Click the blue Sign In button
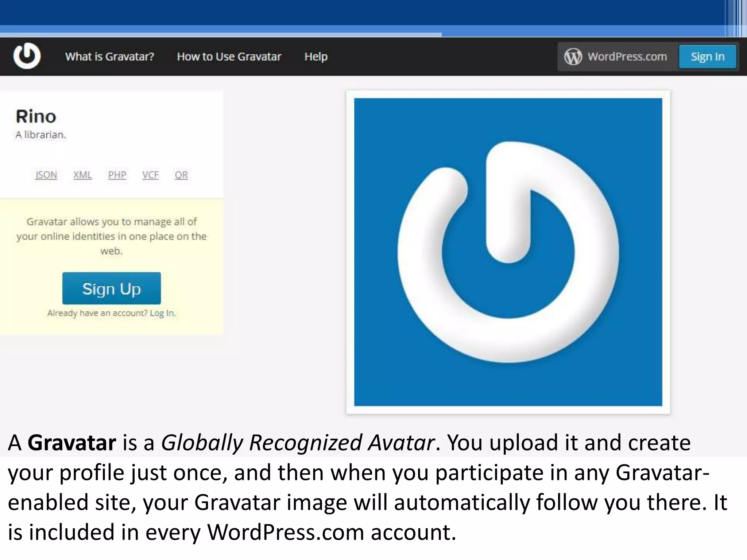Viewport: 747px width, 560px height. pyautogui.click(x=707, y=57)
